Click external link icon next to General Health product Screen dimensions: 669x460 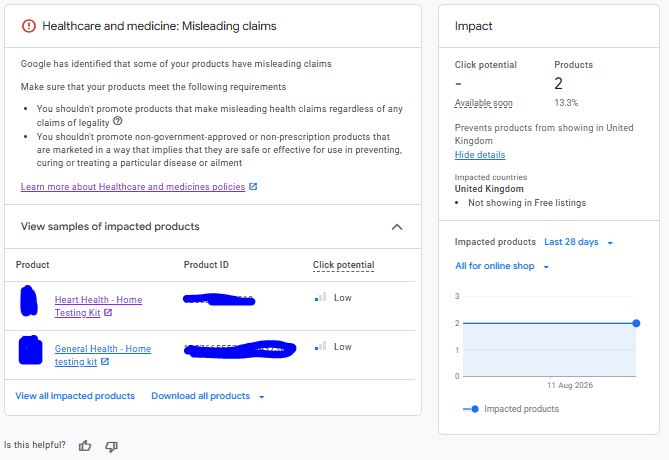[x=105, y=361]
